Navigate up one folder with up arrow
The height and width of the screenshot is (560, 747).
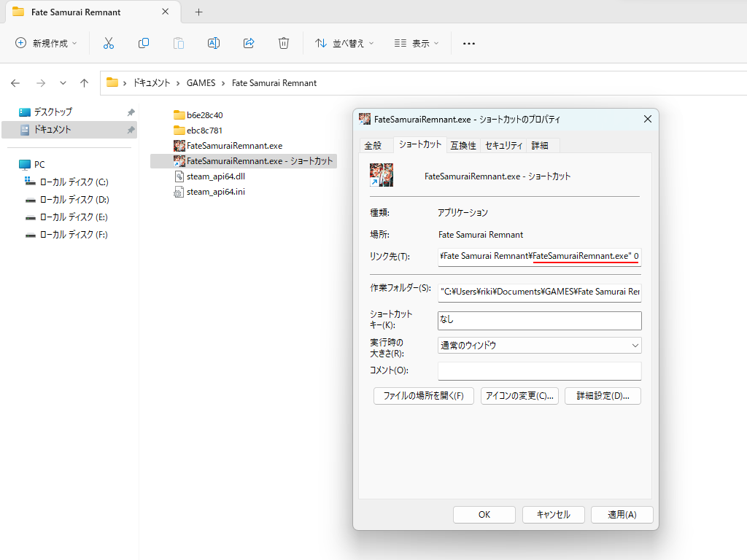(84, 83)
